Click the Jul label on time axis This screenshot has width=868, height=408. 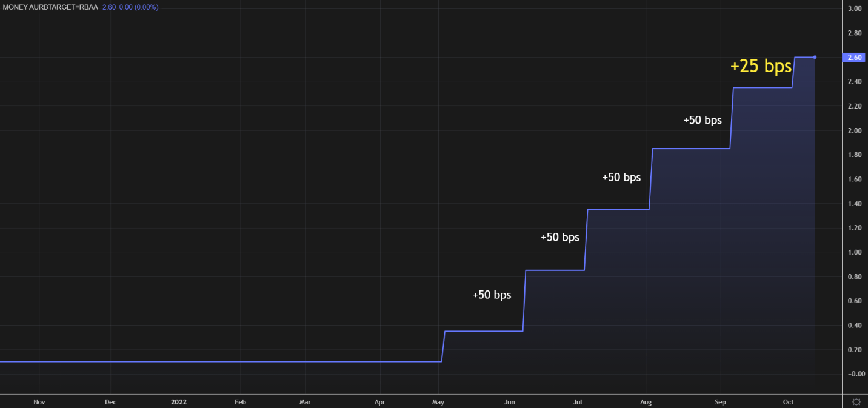coord(578,402)
